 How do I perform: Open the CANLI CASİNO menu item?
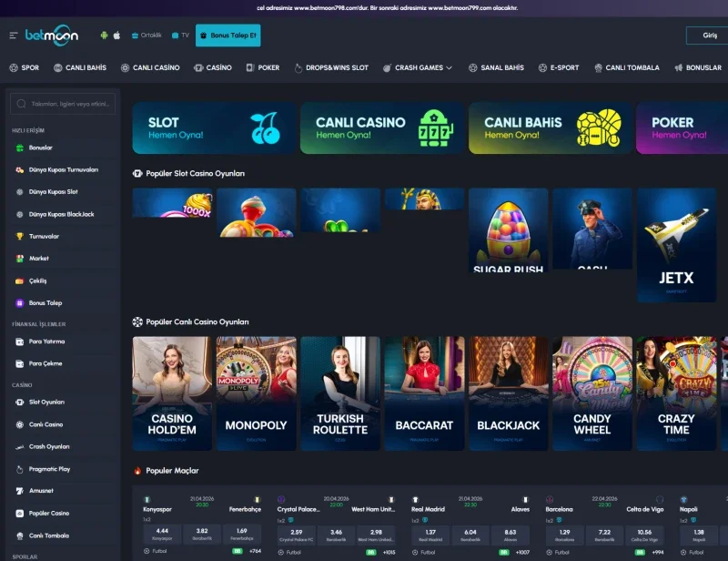pyautogui.click(x=150, y=68)
